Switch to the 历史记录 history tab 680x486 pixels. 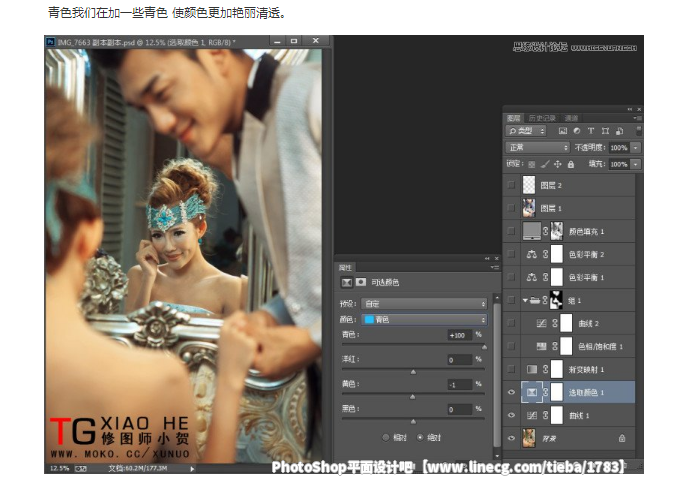click(x=542, y=118)
